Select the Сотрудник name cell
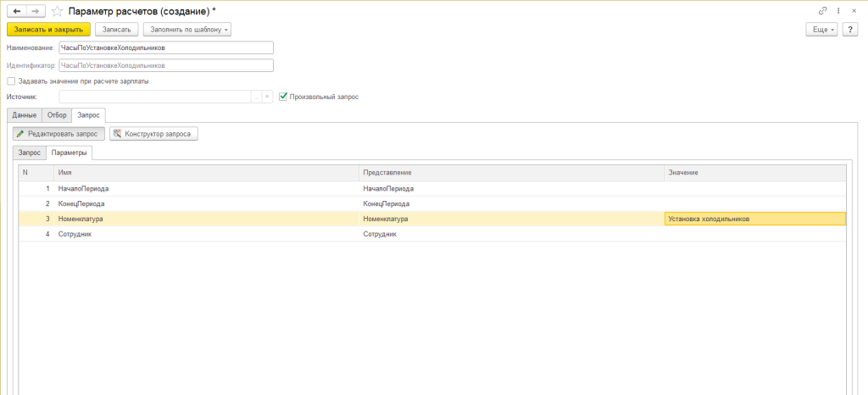Screen dimensions: 868x395 click(207, 234)
